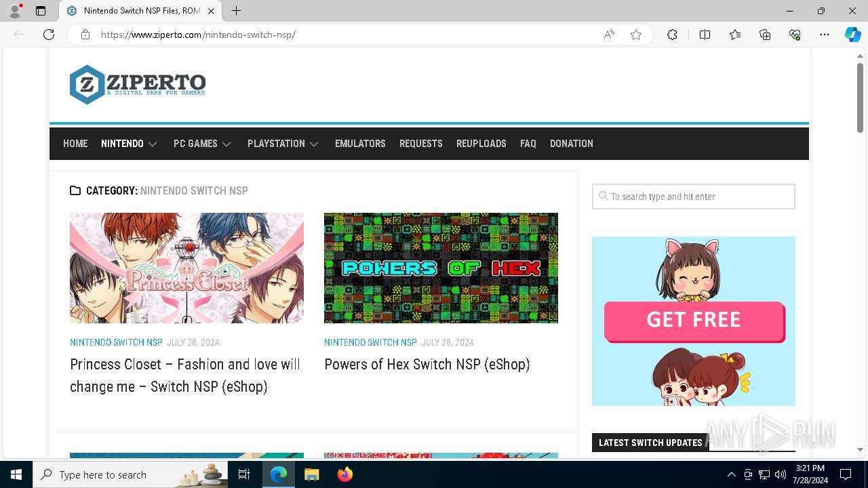Open the volume control tray icon
The image size is (868, 488).
781,474
